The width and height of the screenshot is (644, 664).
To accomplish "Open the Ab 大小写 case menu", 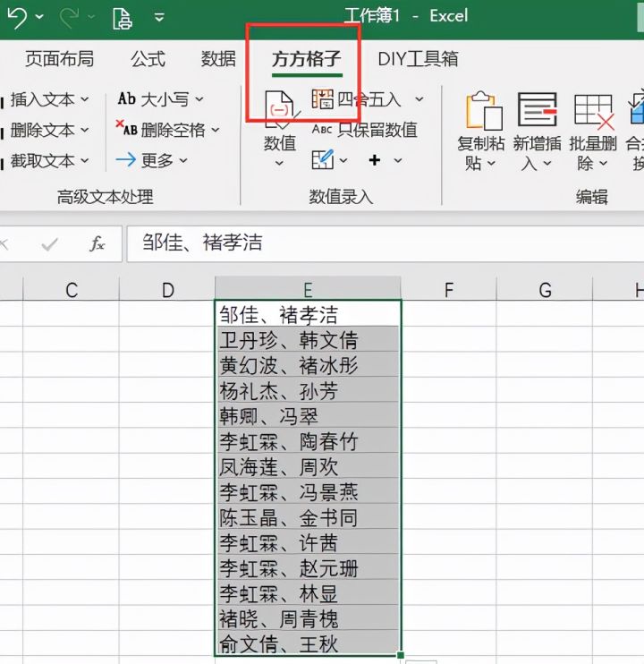I will pos(161,99).
